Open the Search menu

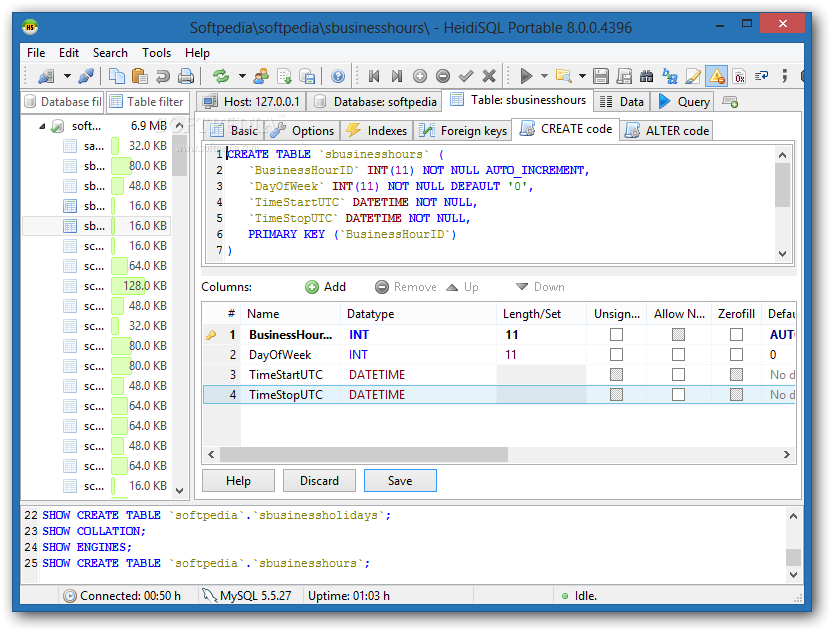pyautogui.click(x=110, y=53)
